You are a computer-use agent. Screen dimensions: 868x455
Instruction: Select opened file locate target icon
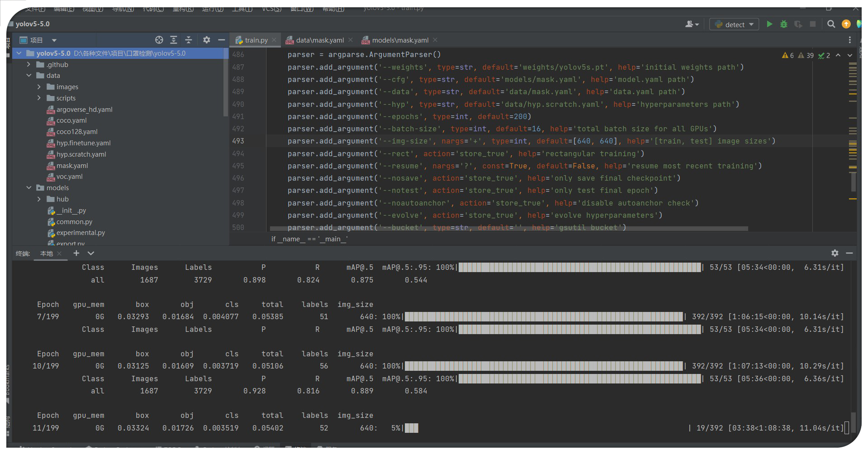[x=159, y=40]
